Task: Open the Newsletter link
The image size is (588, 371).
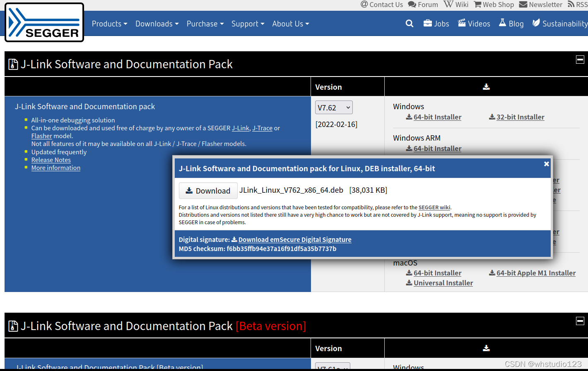Action: pos(541,5)
